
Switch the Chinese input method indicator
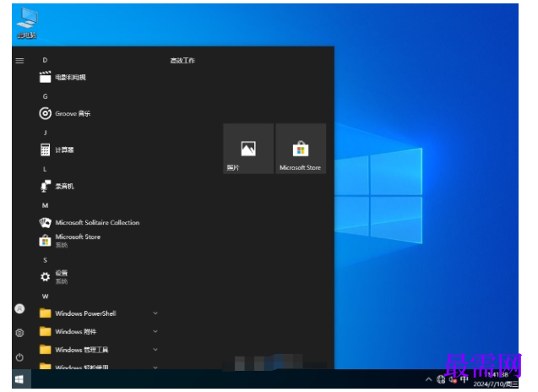pos(465,379)
